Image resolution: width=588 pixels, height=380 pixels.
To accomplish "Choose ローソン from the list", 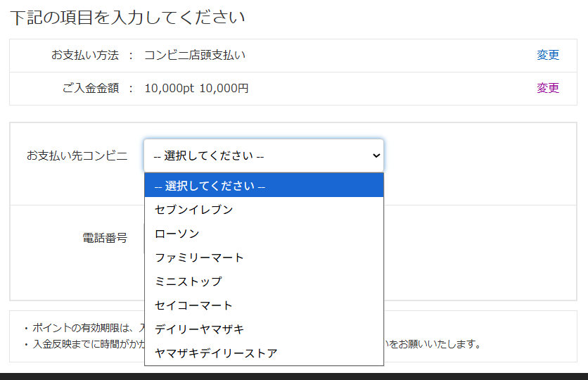I will coord(264,234).
